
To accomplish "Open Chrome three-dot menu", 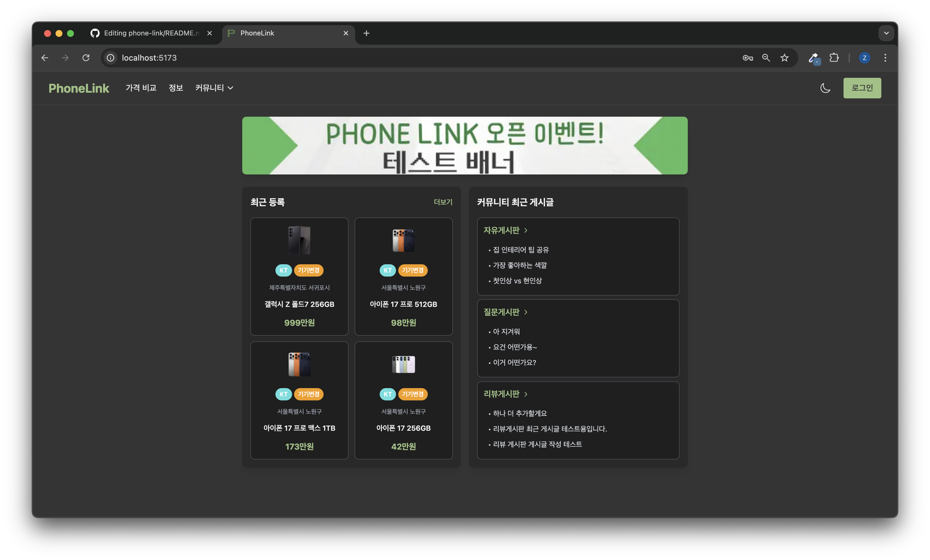I will [885, 58].
